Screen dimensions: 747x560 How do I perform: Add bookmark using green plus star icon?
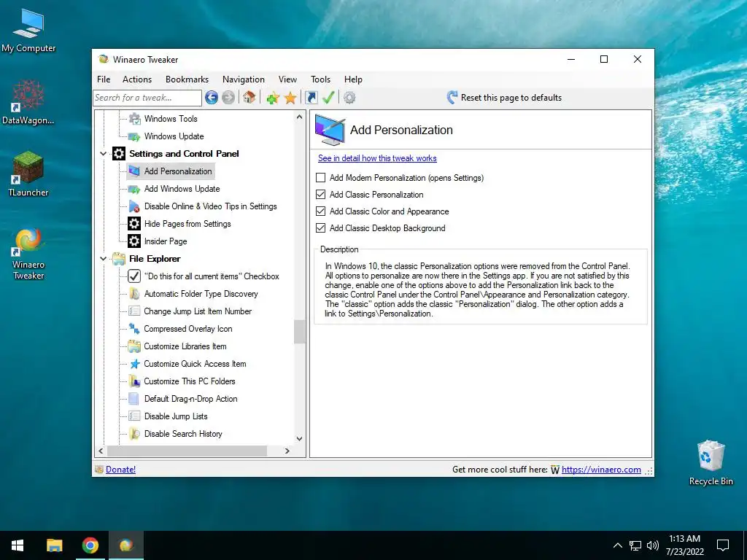click(x=273, y=98)
